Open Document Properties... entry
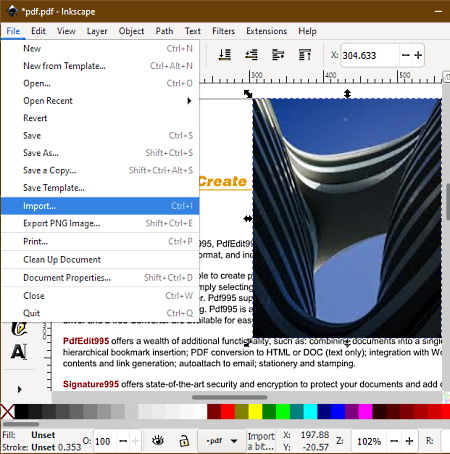450x454 pixels. (x=100, y=278)
